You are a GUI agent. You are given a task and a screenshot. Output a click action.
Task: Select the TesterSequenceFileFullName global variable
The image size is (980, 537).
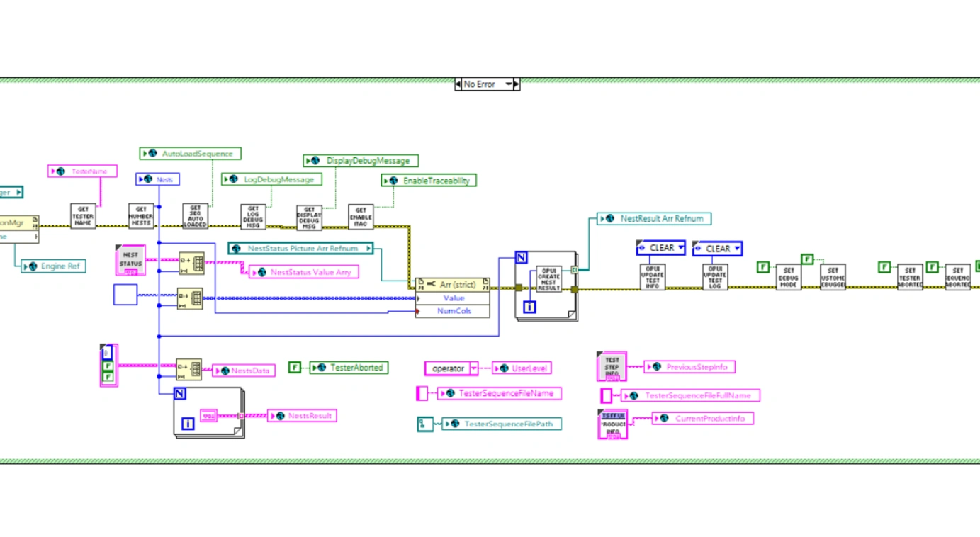[690, 395]
